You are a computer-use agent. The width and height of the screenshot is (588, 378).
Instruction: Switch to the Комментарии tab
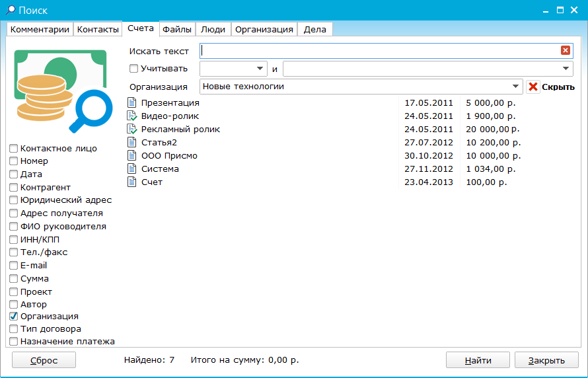pos(40,29)
